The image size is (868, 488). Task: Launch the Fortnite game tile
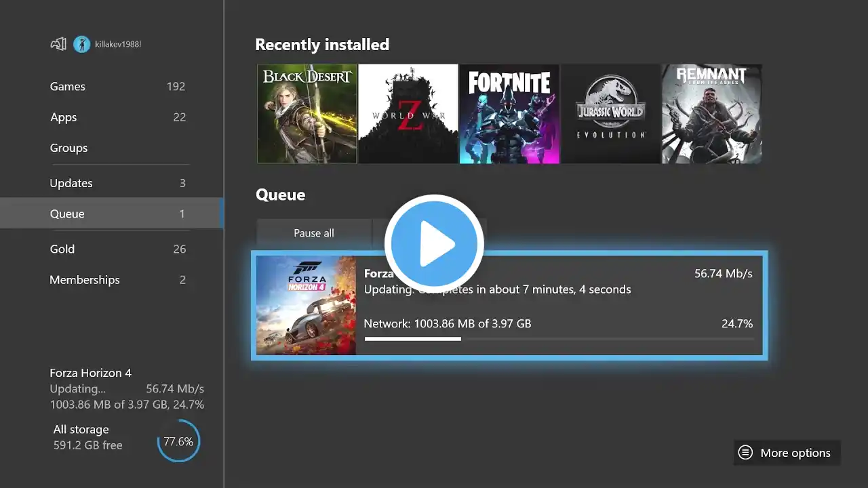pyautogui.click(x=509, y=114)
